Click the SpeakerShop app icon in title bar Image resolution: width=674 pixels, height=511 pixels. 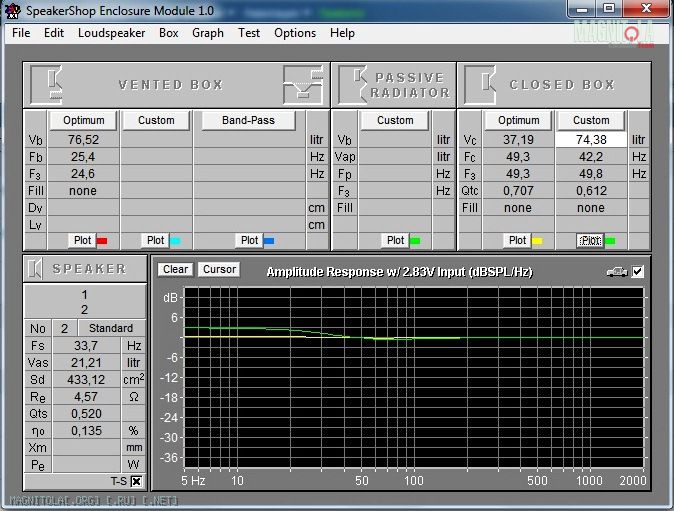click(x=13, y=11)
